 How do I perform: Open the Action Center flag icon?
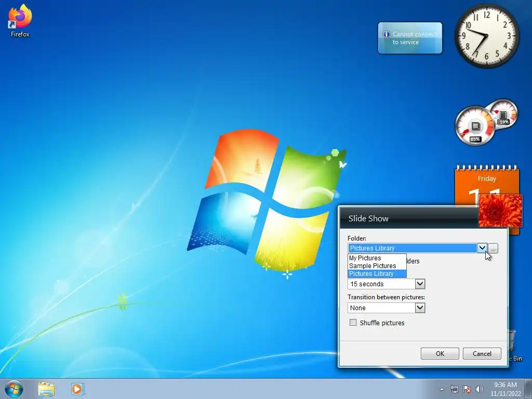click(x=467, y=389)
